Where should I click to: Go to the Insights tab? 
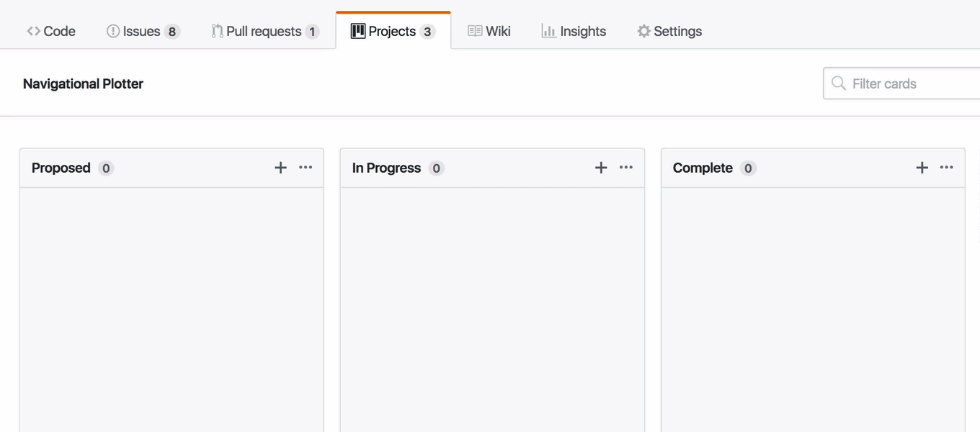582,31
